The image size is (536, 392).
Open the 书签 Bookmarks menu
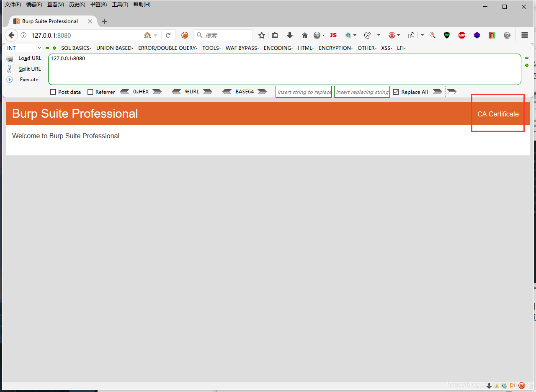tap(98, 5)
